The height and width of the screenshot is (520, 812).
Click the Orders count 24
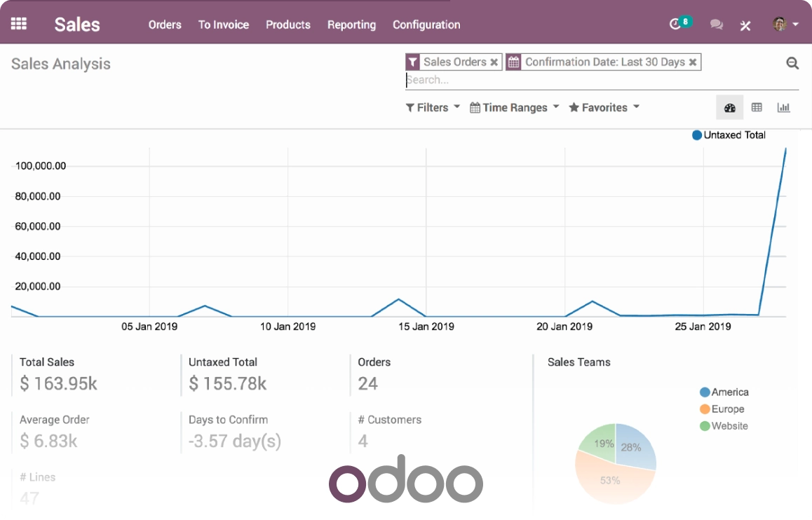tap(367, 383)
